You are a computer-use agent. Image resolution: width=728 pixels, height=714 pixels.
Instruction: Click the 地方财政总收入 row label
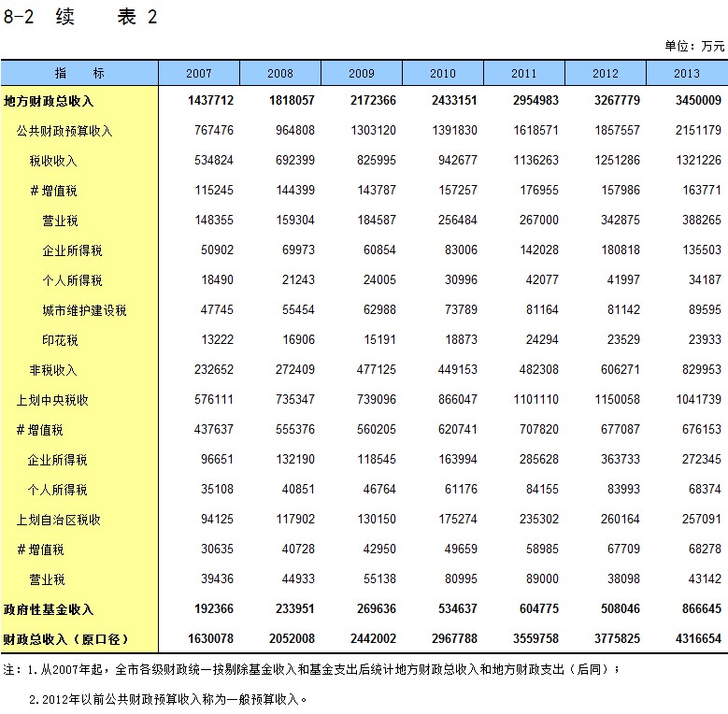[49, 101]
